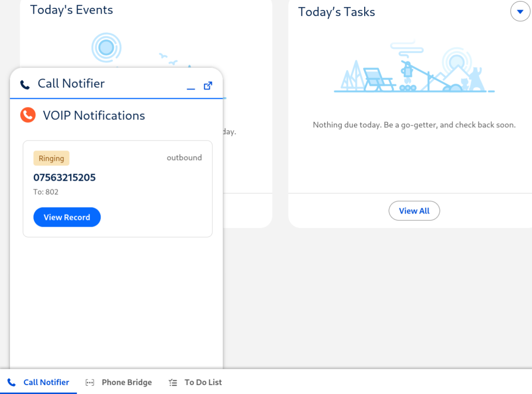Open the To Do List tab
This screenshot has height=394, width=532.
click(x=204, y=382)
